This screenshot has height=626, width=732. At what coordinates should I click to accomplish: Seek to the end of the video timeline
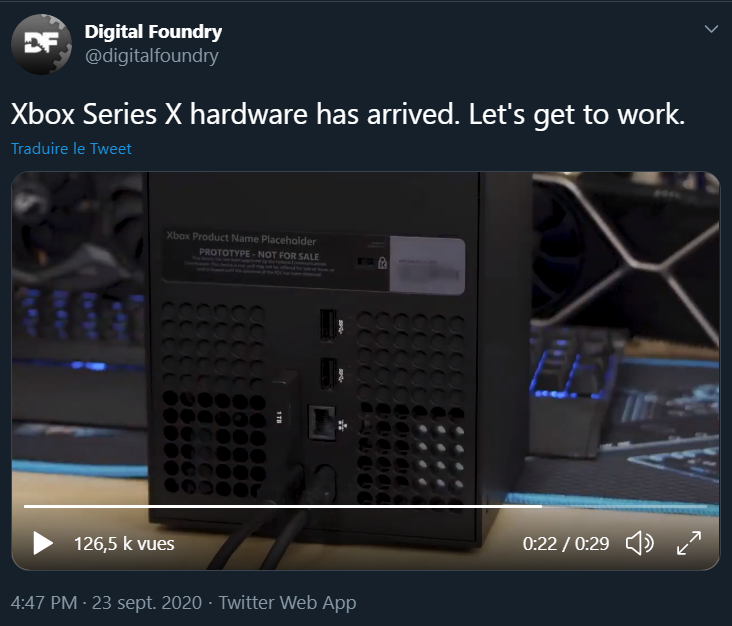pos(705,506)
